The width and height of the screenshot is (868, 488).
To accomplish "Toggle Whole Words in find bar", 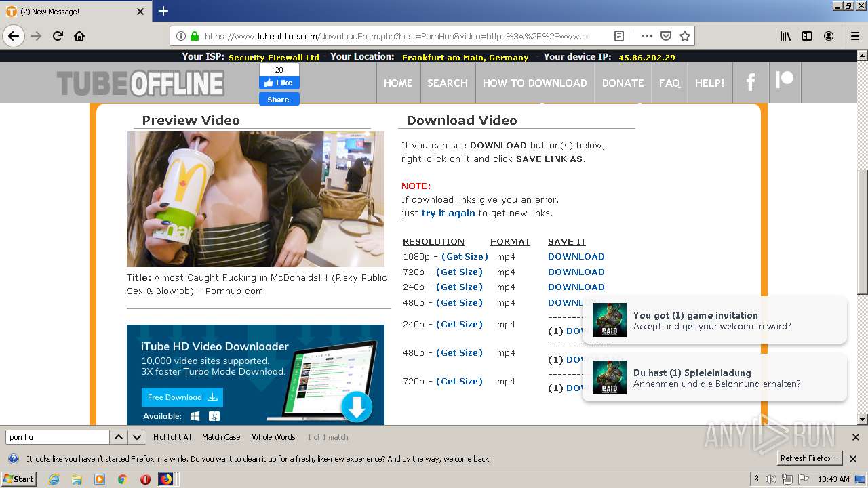I will 273,437.
